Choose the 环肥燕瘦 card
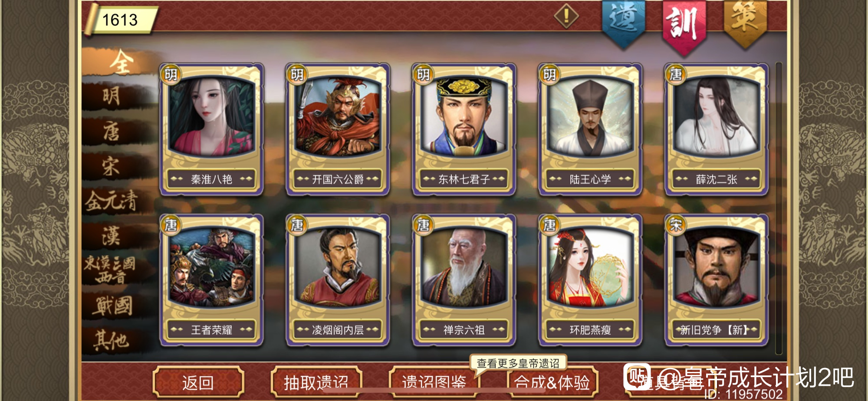The width and height of the screenshot is (868, 401). click(x=590, y=280)
